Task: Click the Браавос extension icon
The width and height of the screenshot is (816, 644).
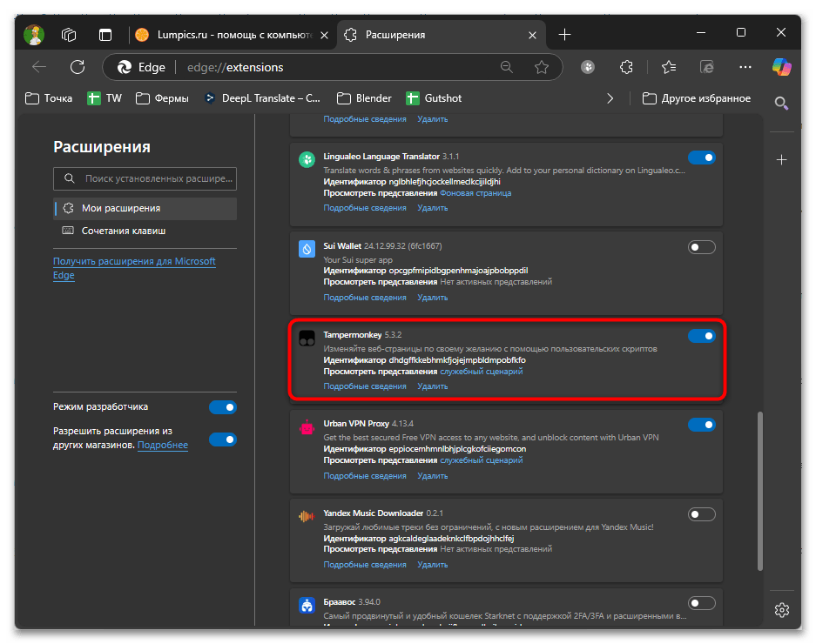Action: click(x=307, y=606)
